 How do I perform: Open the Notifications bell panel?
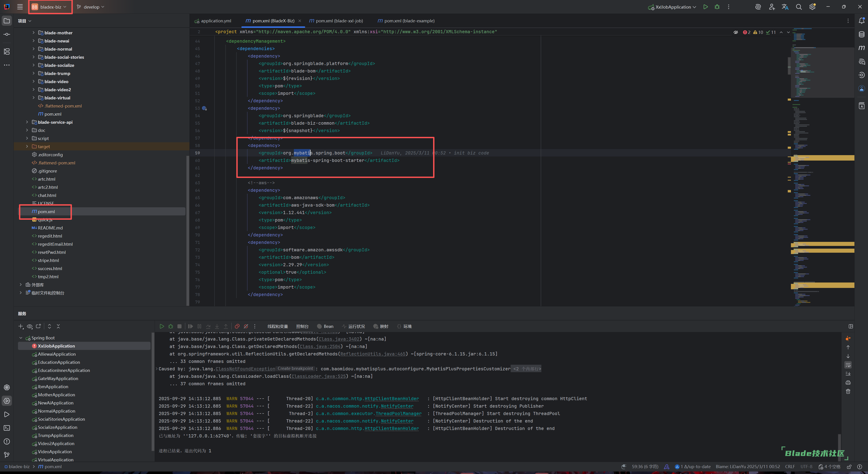click(861, 21)
